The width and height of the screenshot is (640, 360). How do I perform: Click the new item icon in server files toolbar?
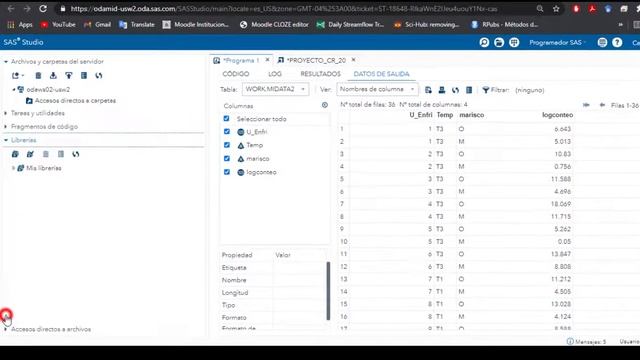[17, 76]
